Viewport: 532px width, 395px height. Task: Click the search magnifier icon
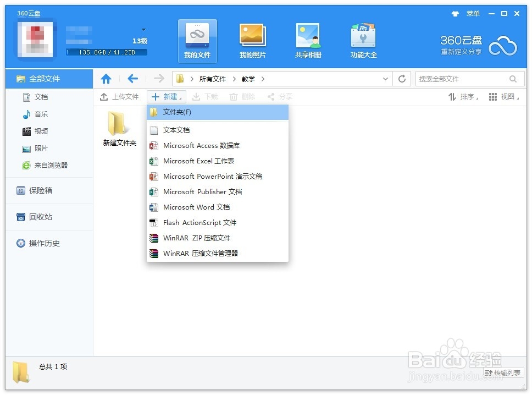click(513, 79)
